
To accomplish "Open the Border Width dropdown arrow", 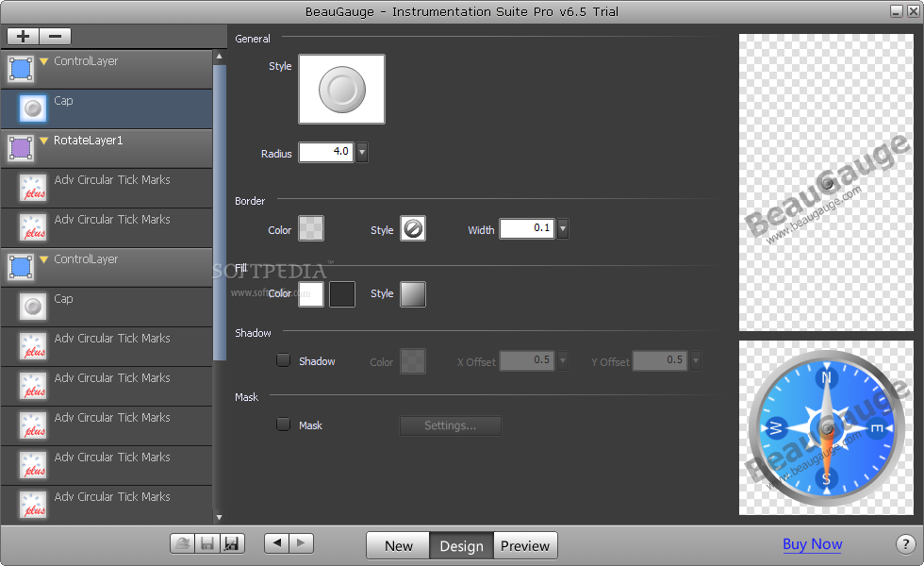I will click(x=563, y=228).
